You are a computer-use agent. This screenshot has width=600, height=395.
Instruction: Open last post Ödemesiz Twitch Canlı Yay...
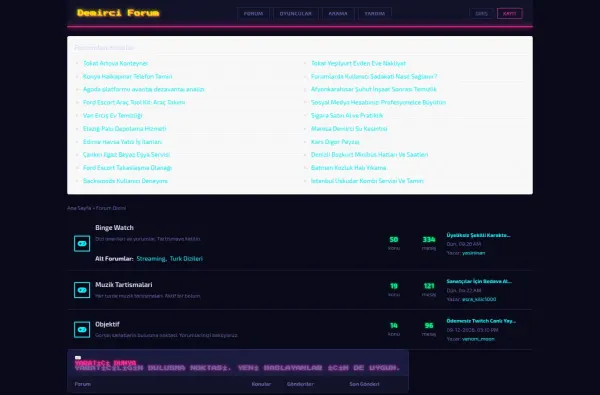[x=481, y=321]
